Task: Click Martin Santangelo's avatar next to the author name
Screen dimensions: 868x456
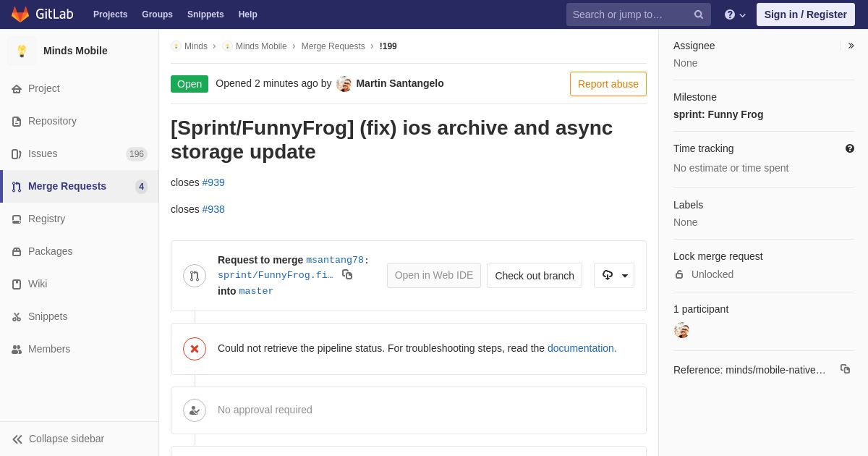Action: pos(344,84)
